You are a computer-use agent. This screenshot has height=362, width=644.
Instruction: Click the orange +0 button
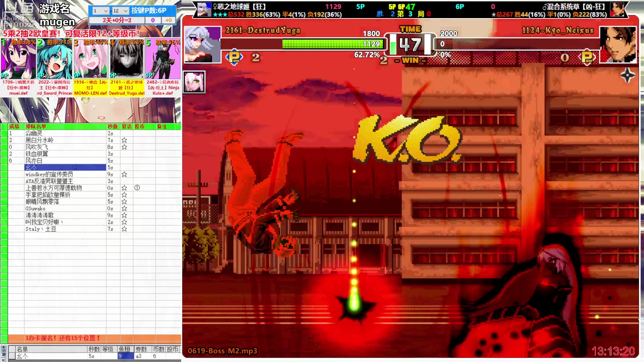point(168,20)
